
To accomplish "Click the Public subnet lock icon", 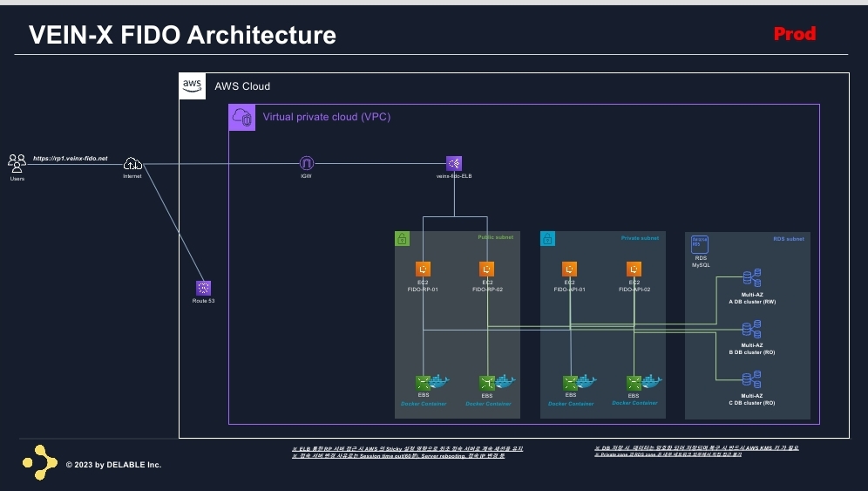I will coord(402,239).
